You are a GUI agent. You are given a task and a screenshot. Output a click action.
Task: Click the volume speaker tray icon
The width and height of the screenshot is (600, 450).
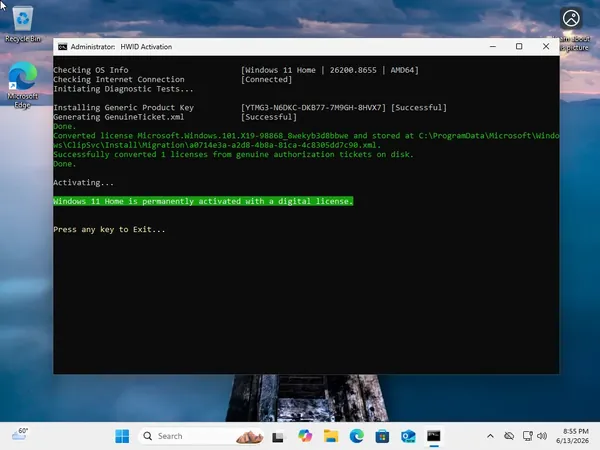click(x=542, y=436)
